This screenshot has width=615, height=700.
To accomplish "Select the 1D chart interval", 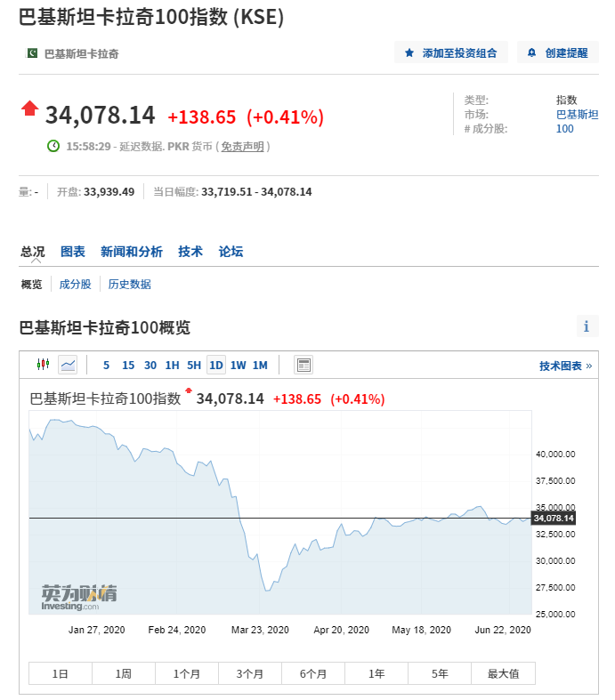I will pos(215,365).
